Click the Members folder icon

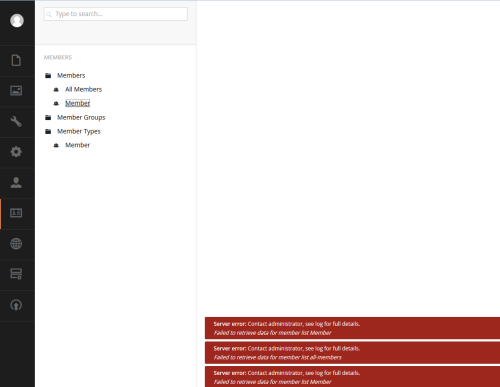[x=48, y=76]
